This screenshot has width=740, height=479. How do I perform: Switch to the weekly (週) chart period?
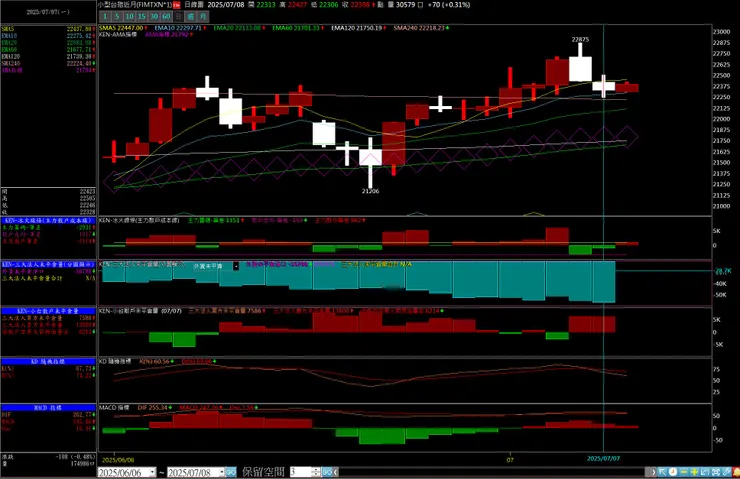(191, 17)
